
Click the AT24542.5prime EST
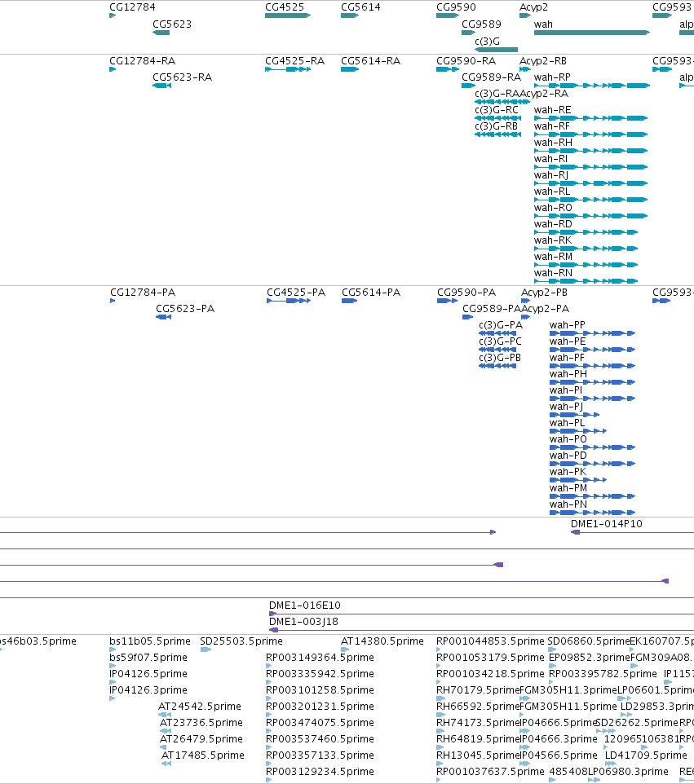point(165,715)
